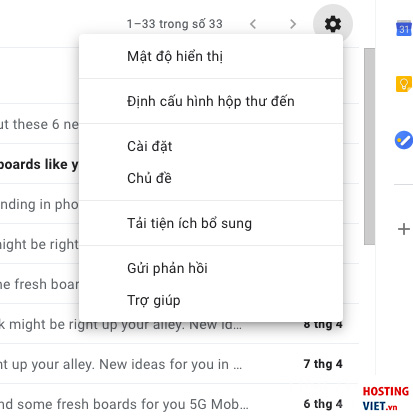Open the email dated 6 thg 4

click(x=179, y=404)
